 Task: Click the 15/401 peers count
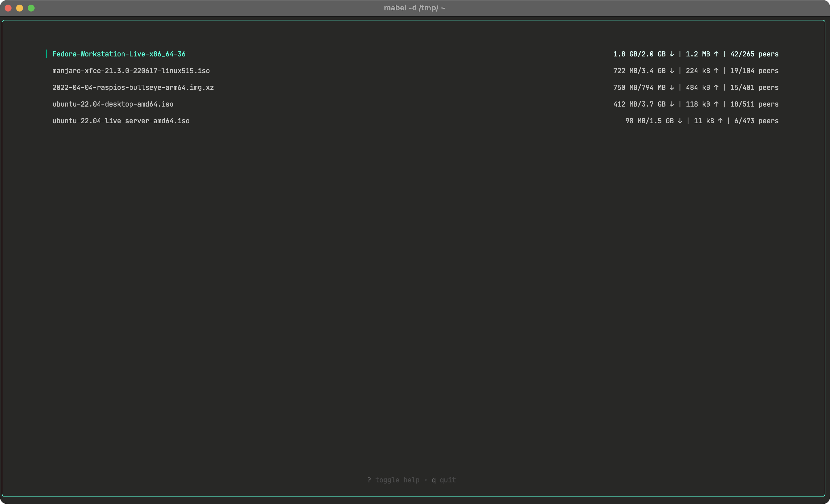(754, 87)
